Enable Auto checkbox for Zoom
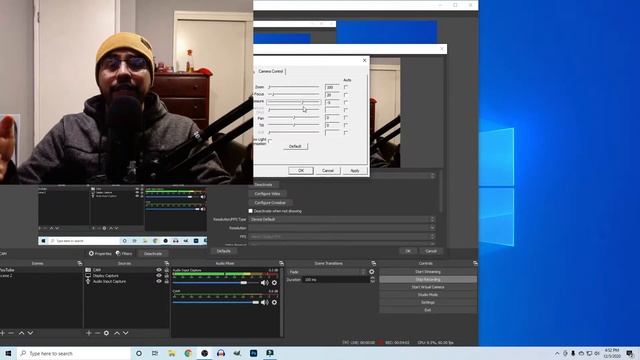The width and height of the screenshot is (640, 360). click(x=346, y=87)
